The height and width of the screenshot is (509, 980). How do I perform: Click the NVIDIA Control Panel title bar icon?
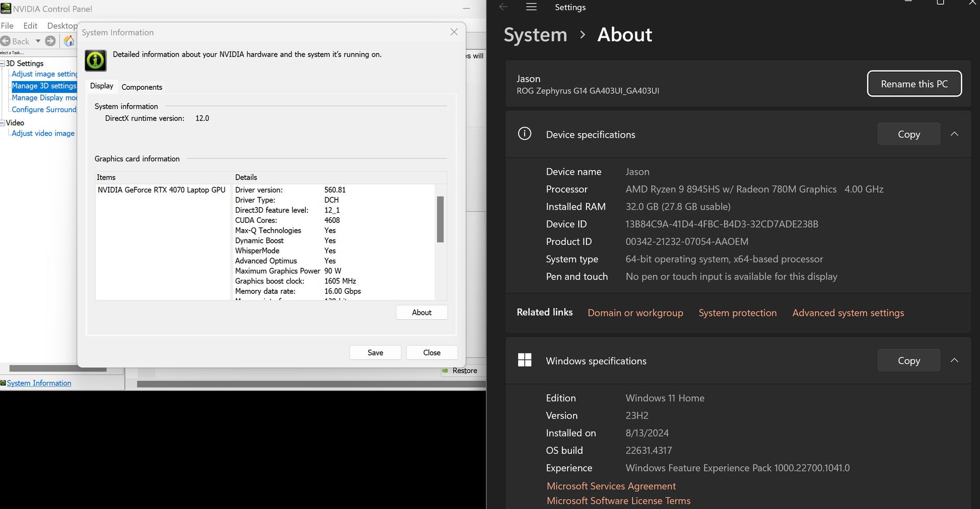[x=6, y=8]
